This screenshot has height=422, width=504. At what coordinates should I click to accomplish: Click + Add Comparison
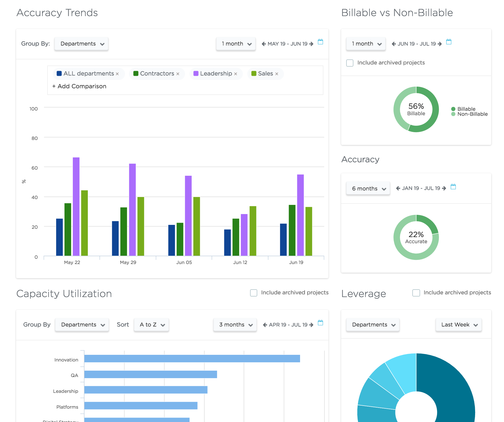[79, 86]
